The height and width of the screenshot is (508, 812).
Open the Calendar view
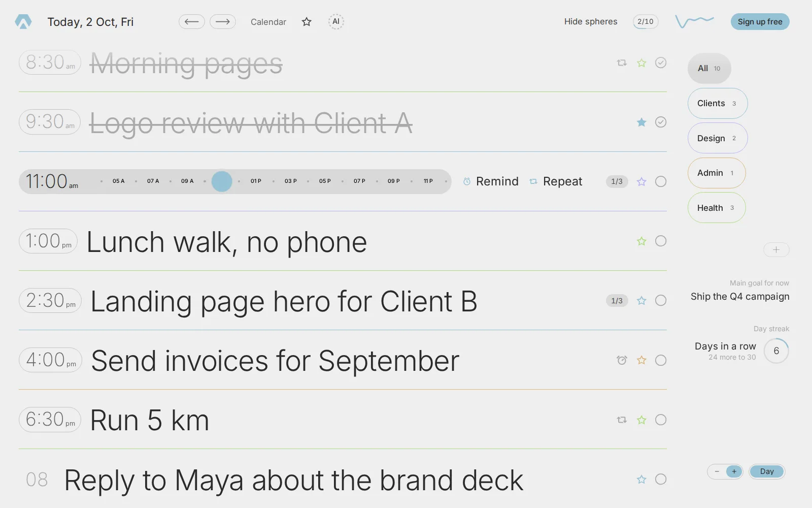tap(268, 22)
